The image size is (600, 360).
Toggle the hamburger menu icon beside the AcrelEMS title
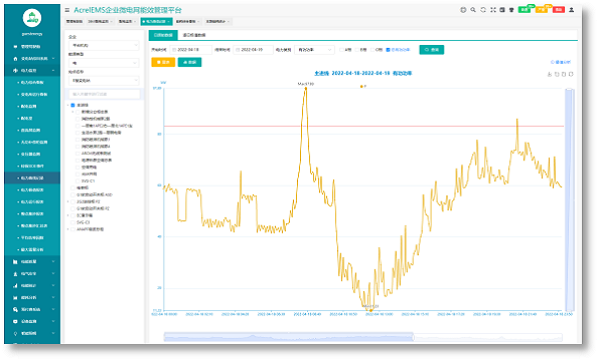tap(67, 10)
